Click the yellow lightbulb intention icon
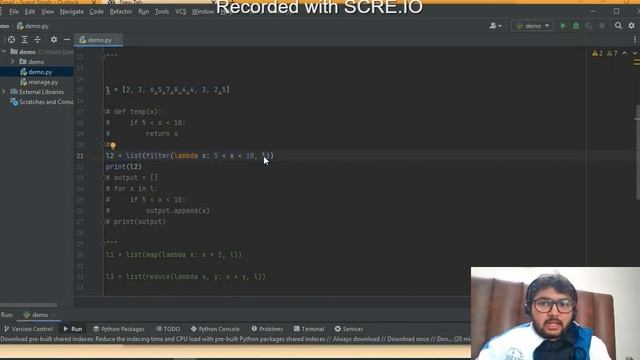The width and height of the screenshot is (640, 360). [x=113, y=145]
